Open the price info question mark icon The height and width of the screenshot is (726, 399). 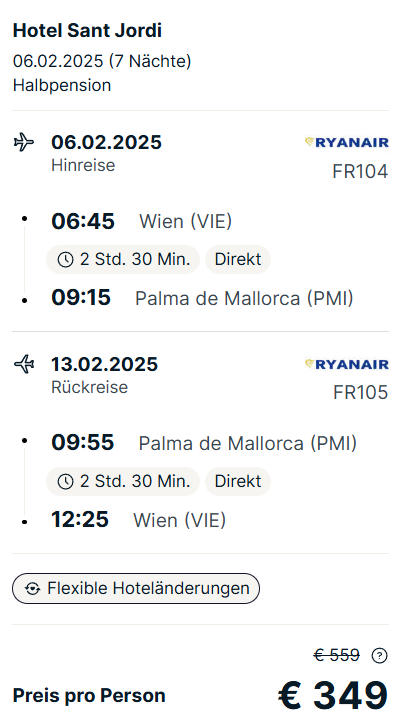(380, 656)
